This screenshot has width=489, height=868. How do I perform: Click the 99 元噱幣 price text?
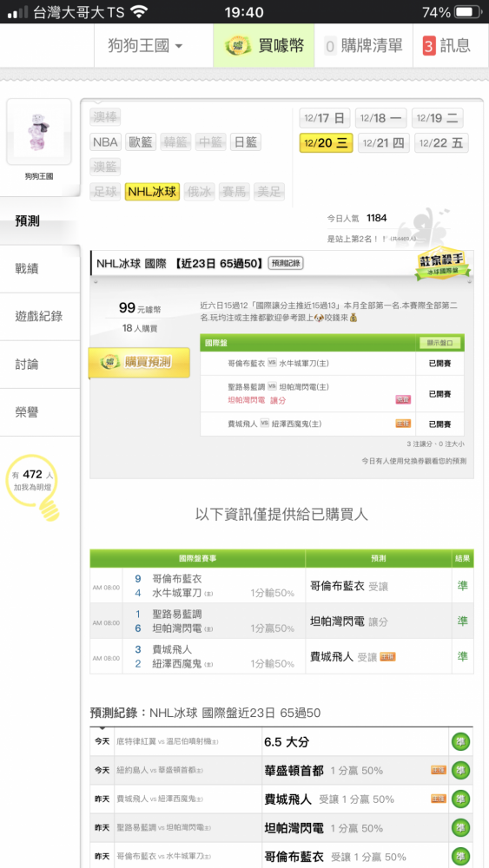coord(140,308)
